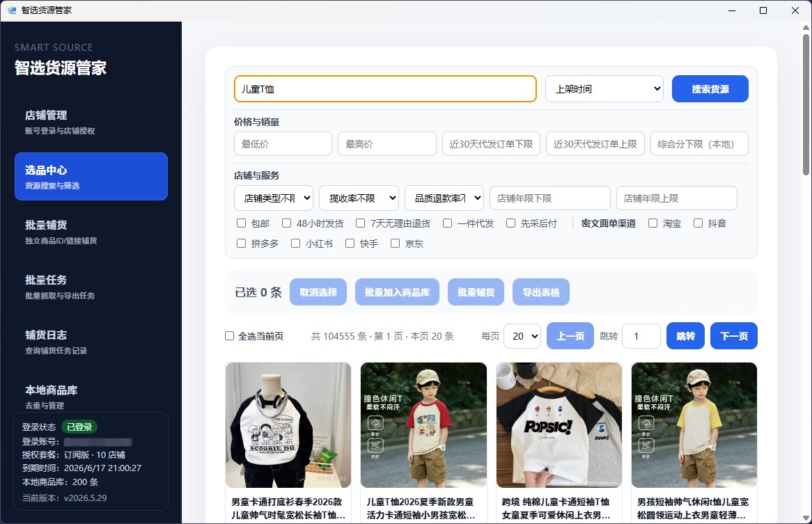This screenshot has width=812, height=524.
Task: Open 店铺管理 in the sidebar
Action: coord(91,122)
